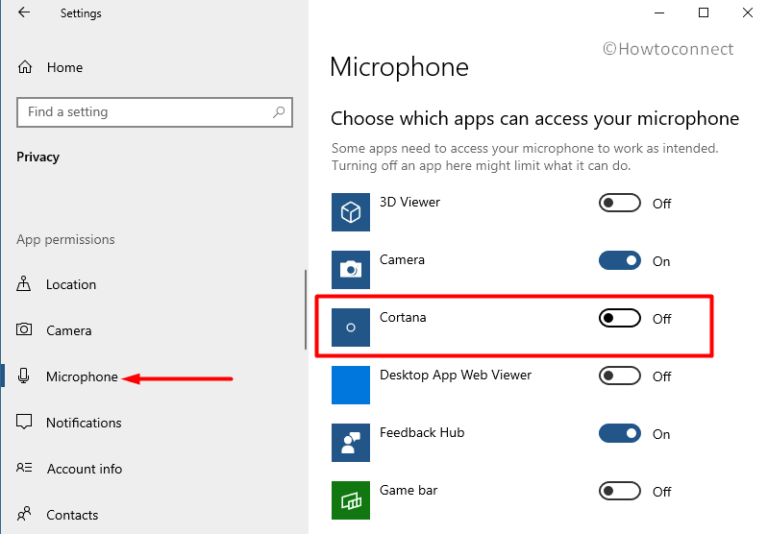Click the Desktop App Web Viewer blue icon
The height and width of the screenshot is (534, 768).
point(351,385)
